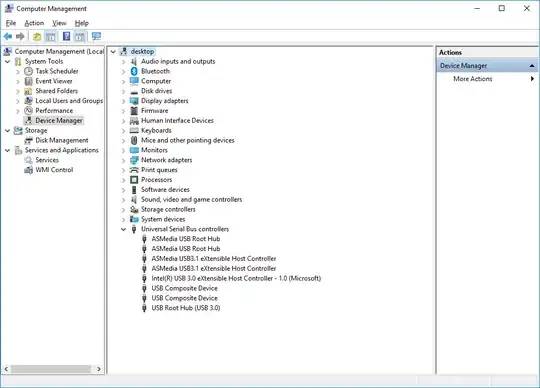Select the first USB Composite Device
The height and width of the screenshot is (388, 540).
click(x=185, y=289)
